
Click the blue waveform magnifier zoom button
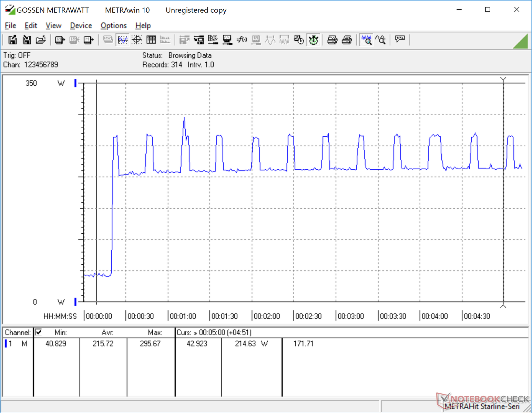coord(366,40)
